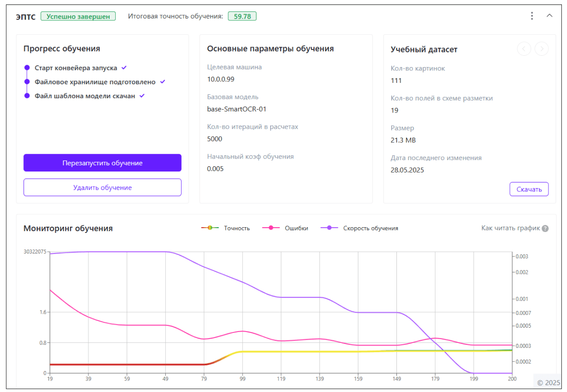Open 'Как читать график' help link
567x392 pixels.
click(x=510, y=228)
